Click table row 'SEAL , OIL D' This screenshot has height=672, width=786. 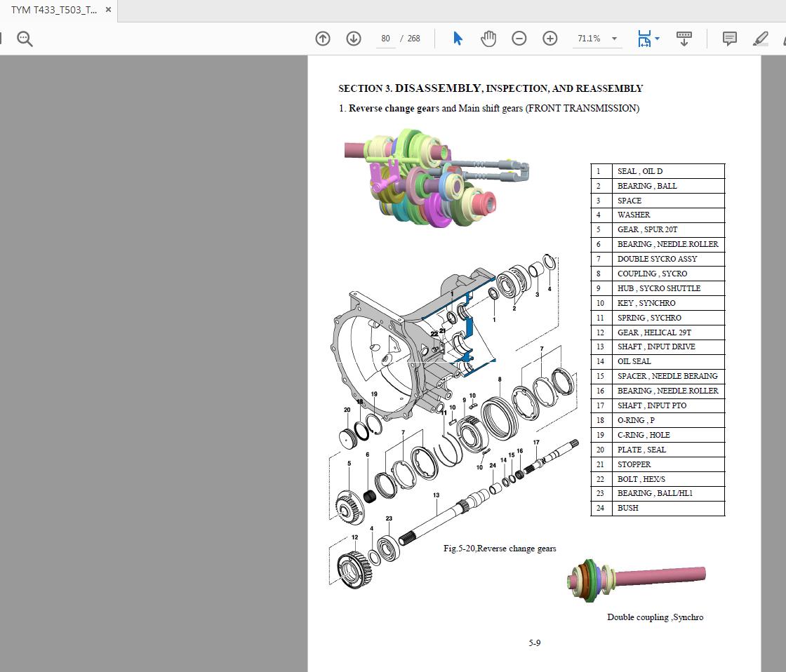point(658,171)
